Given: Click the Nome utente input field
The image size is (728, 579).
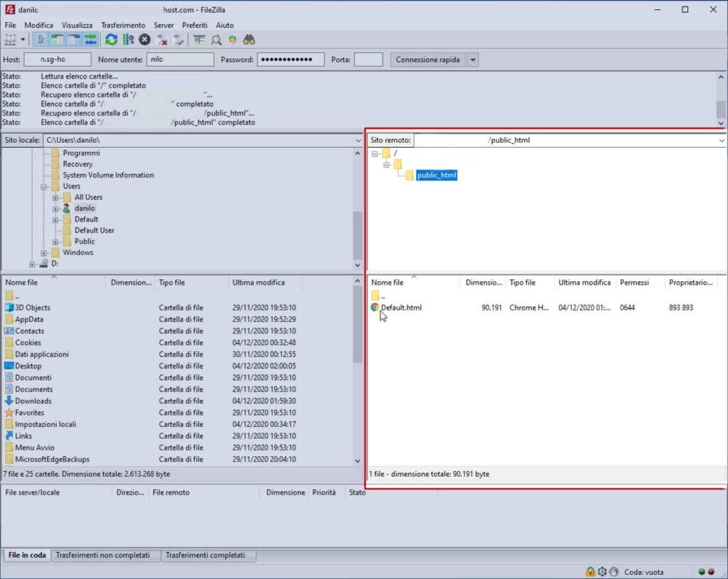Looking at the screenshot, I should pos(180,60).
